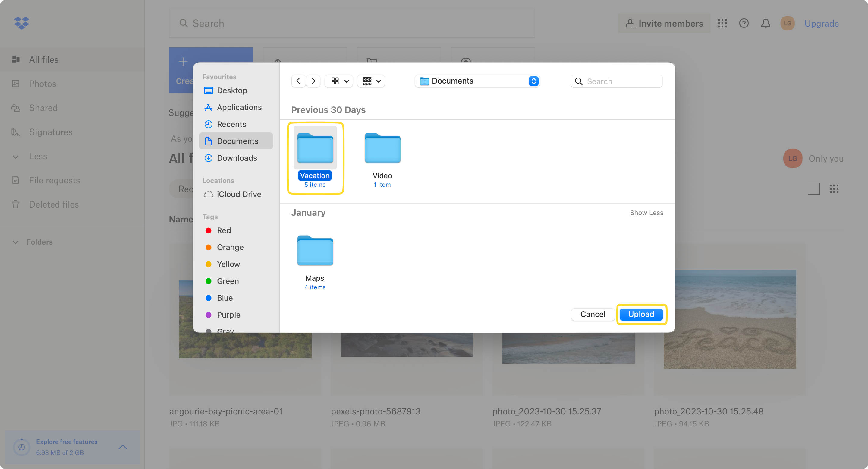Click the iCloud Drive location

click(239, 194)
